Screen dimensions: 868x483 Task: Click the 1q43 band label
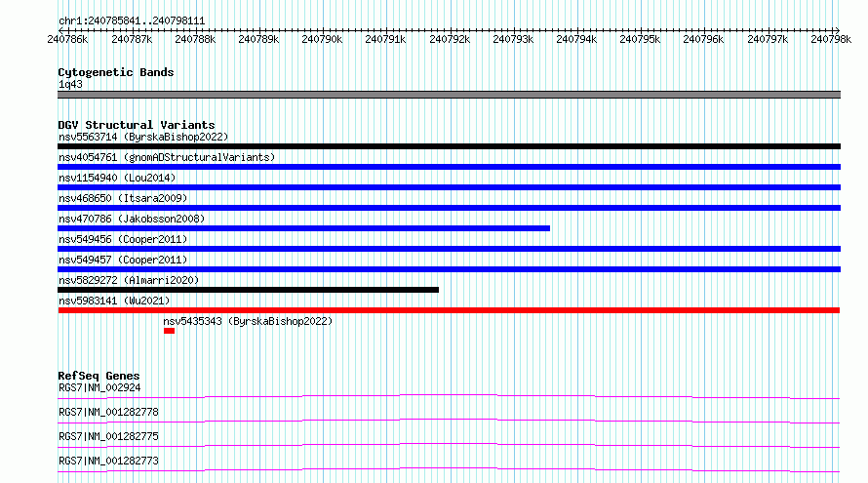[x=70, y=84]
